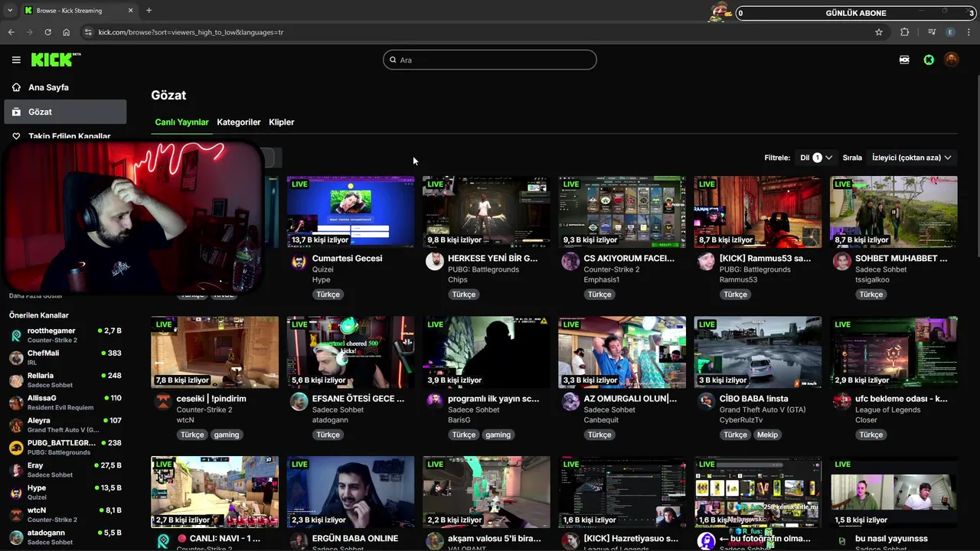
Task: Open the Ana Sayfa home icon
Action: pyautogui.click(x=16, y=87)
